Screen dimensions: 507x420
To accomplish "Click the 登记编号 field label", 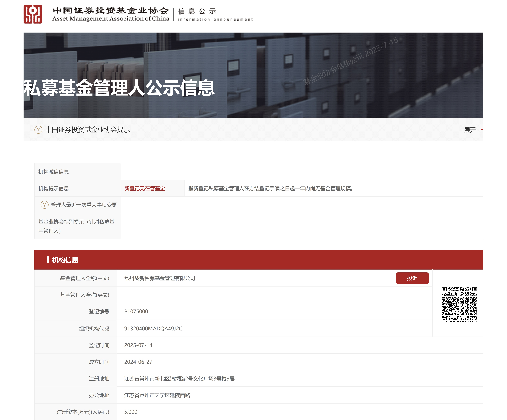I will 99,311.
